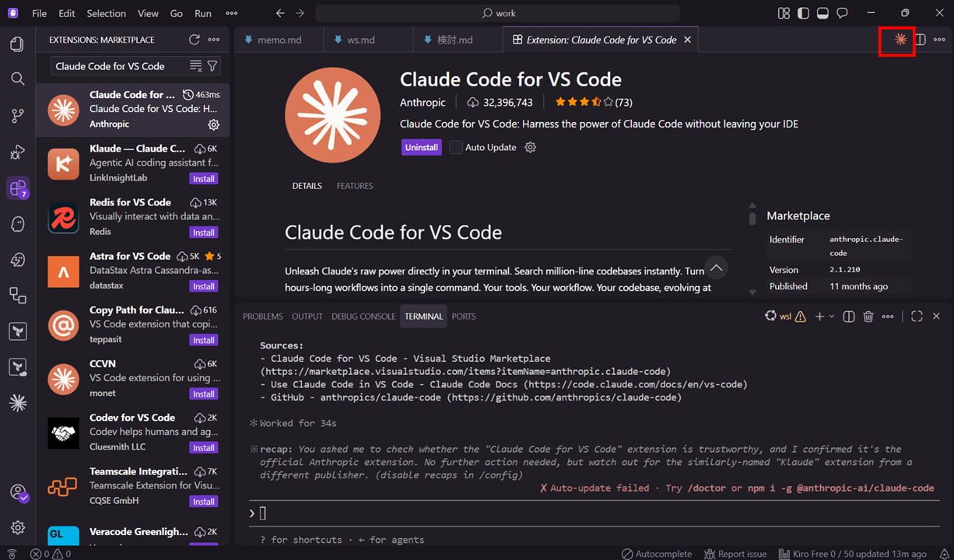Open the Explorer view in the activity bar
Screen dimensions: 954x560
click(x=17, y=44)
